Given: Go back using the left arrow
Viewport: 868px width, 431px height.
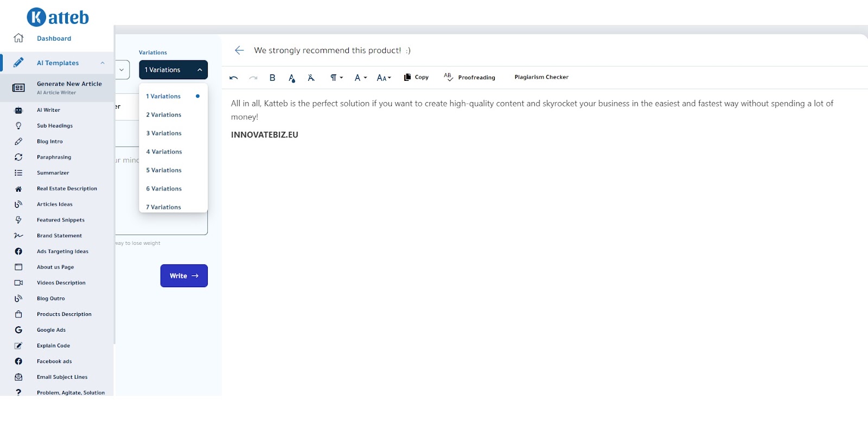Looking at the screenshot, I should 239,50.
